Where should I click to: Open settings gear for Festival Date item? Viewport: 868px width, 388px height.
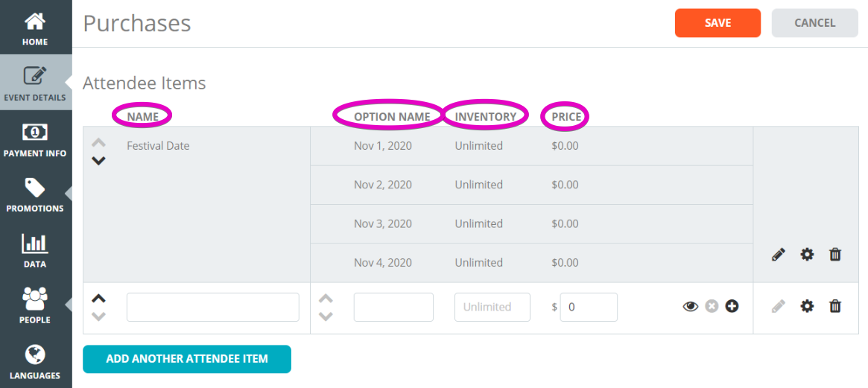tap(807, 255)
